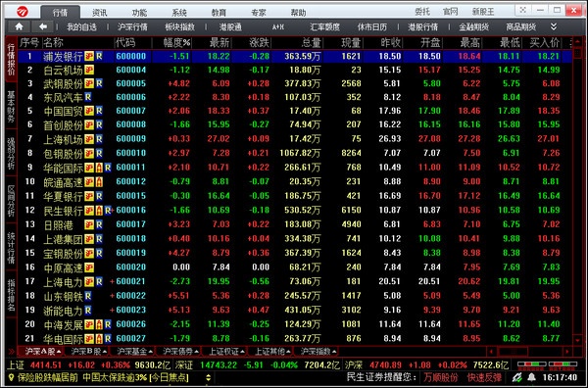The image size is (588, 388).
Task: Click the 万顺股份 快速反弹 alert link
Action: [463, 377]
